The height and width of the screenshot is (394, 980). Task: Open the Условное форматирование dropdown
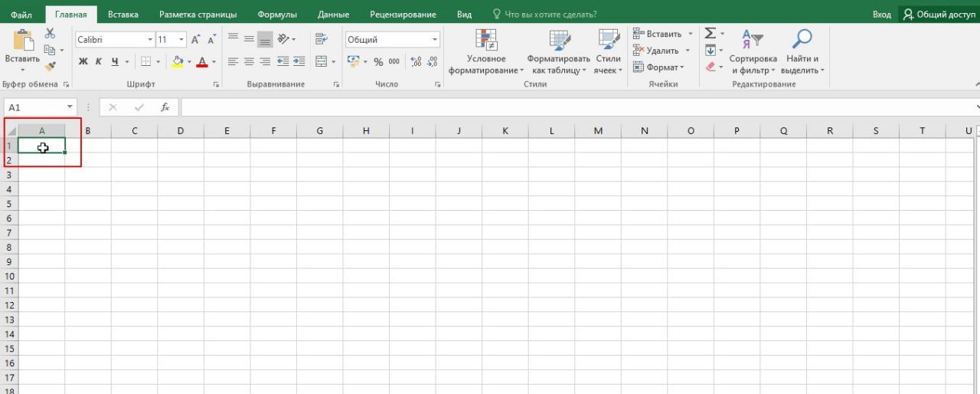pos(486,51)
